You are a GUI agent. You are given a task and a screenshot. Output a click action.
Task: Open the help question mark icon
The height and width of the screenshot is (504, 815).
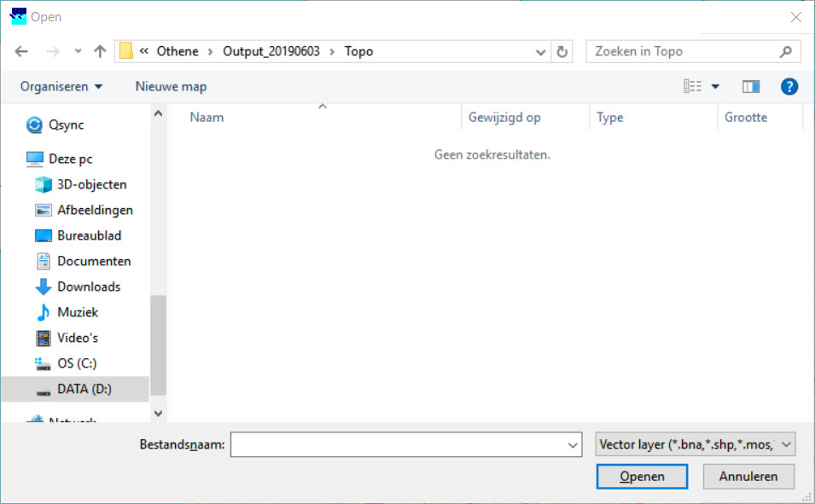(x=789, y=86)
